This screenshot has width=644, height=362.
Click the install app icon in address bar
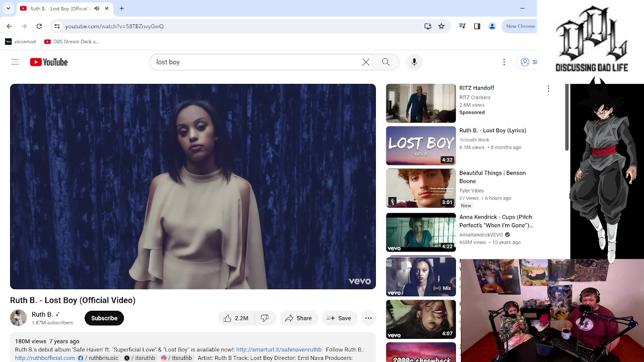point(428,26)
